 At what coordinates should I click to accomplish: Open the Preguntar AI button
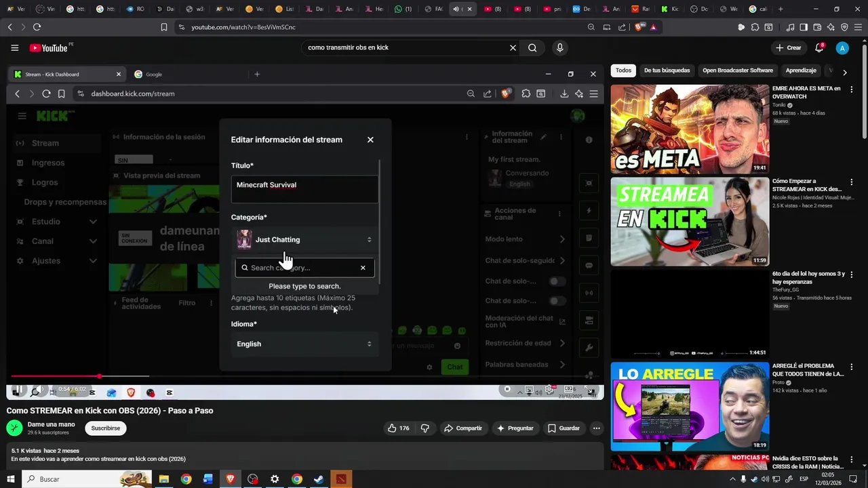[515, 428]
